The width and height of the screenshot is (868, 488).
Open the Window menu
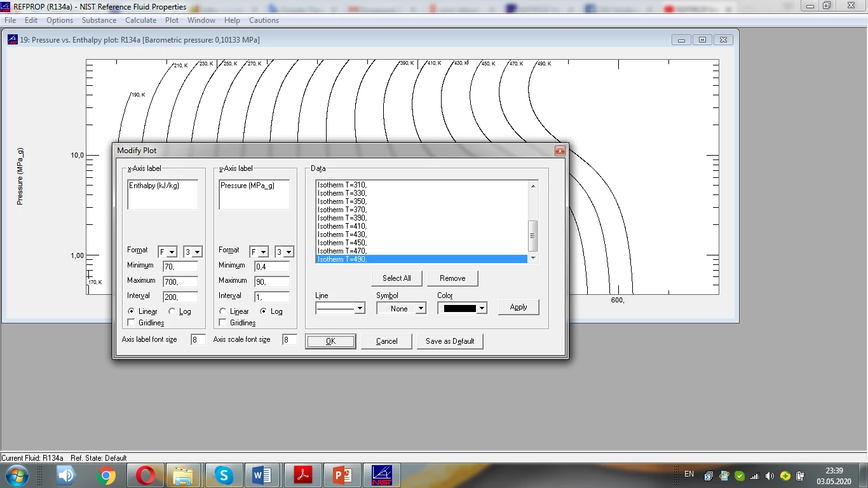click(x=201, y=20)
